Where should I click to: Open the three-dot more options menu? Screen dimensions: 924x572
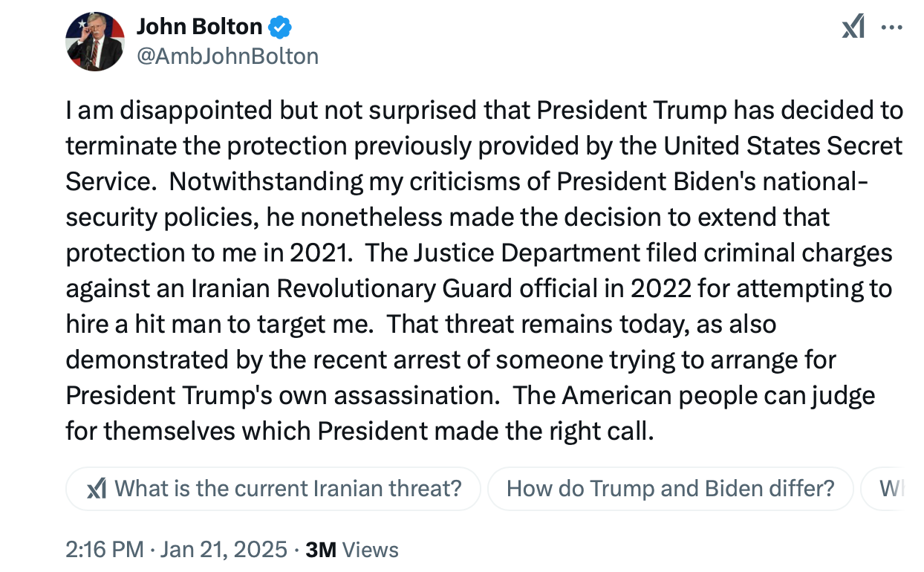[x=891, y=27]
